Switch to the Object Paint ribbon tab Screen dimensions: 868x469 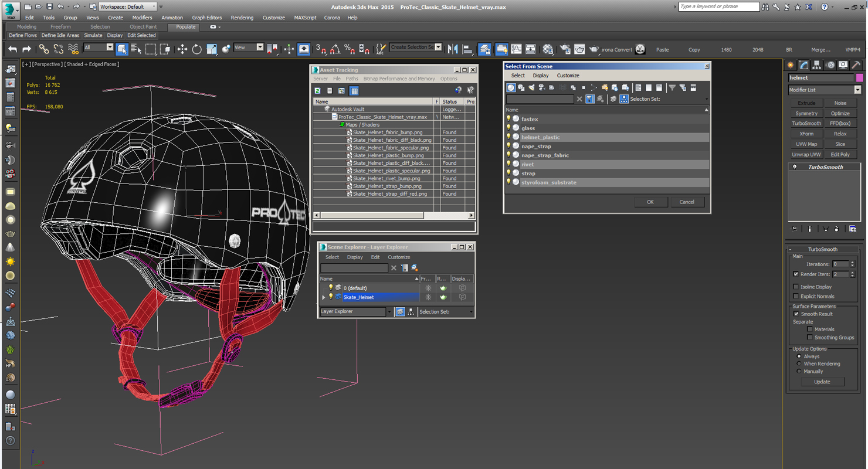click(x=143, y=26)
